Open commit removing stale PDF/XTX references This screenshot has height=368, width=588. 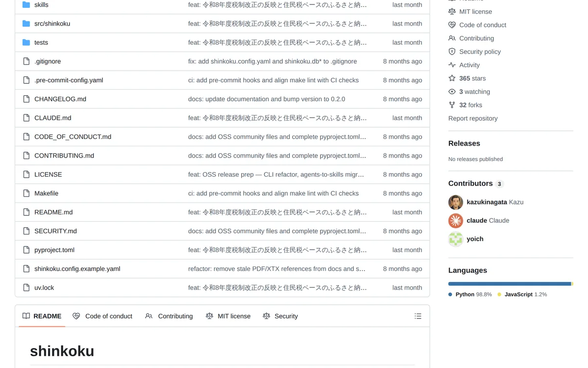coord(277,269)
